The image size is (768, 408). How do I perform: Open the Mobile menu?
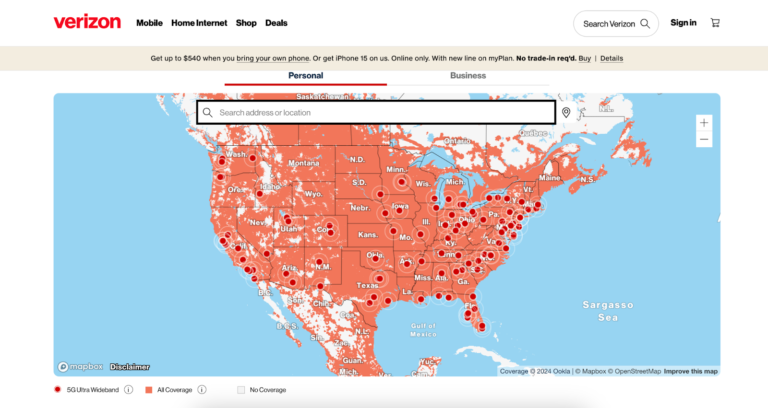149,23
